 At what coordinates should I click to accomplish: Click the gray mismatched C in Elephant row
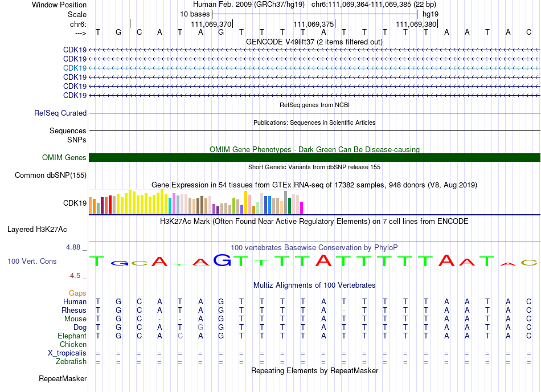tap(180, 336)
